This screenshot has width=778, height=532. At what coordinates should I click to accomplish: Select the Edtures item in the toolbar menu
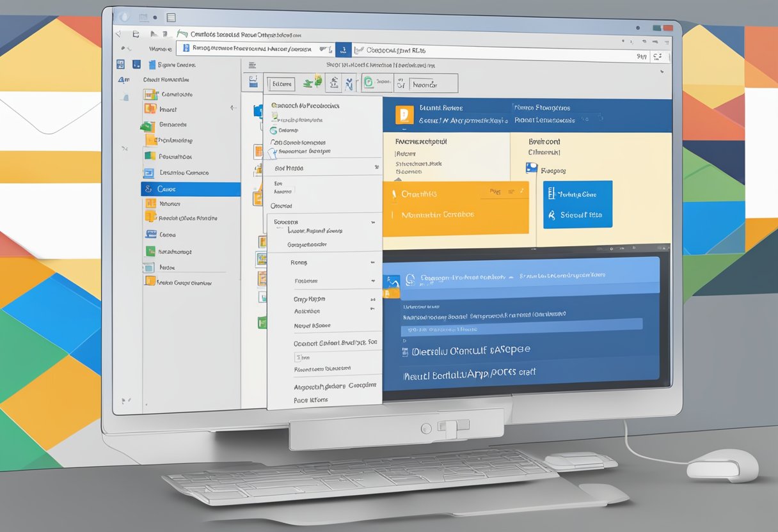(x=282, y=83)
